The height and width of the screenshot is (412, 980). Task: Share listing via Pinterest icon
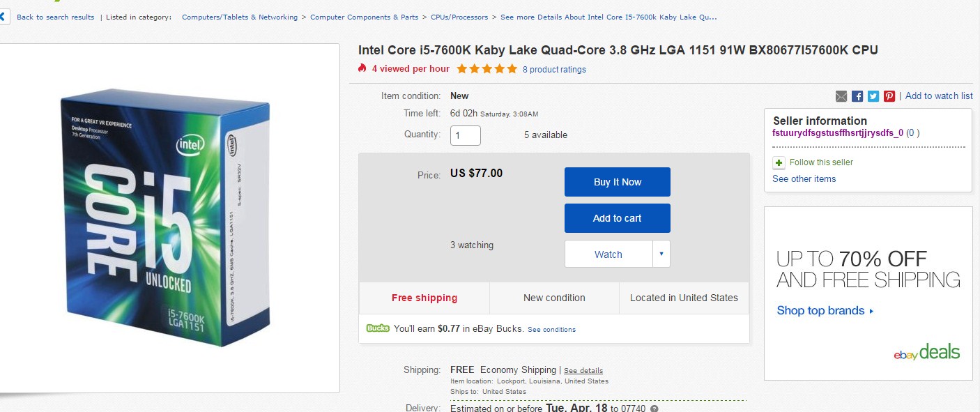pyautogui.click(x=889, y=96)
